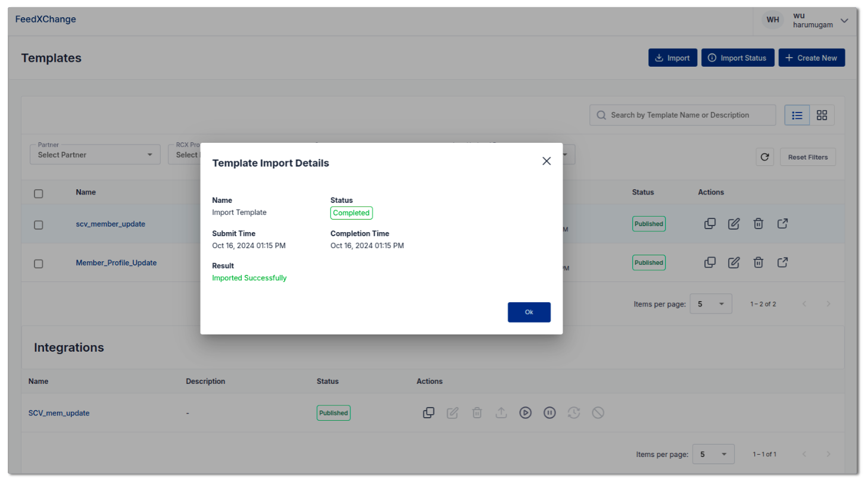Image resolution: width=868 pixels, height=482 pixels.
Task: Open the Member_Profile_Update template in a new window
Action: click(783, 262)
